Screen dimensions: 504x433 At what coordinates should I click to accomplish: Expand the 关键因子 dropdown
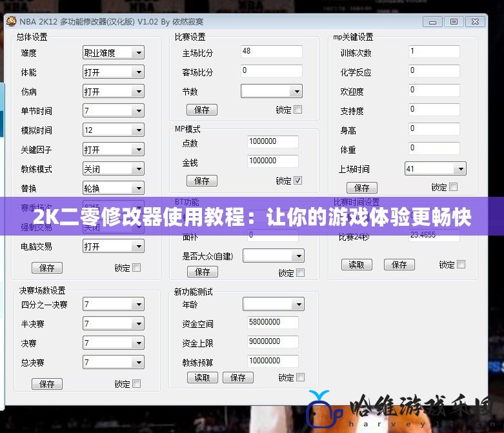(113, 150)
